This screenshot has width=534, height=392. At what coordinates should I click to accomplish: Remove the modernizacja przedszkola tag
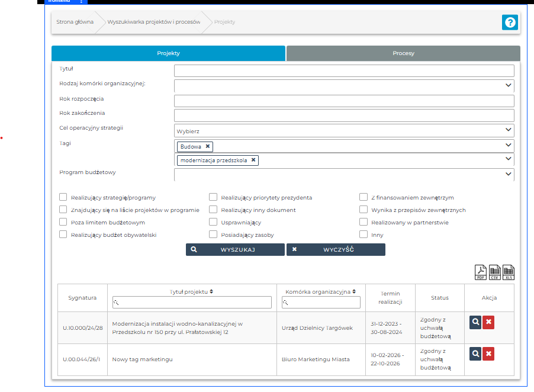pyautogui.click(x=253, y=160)
